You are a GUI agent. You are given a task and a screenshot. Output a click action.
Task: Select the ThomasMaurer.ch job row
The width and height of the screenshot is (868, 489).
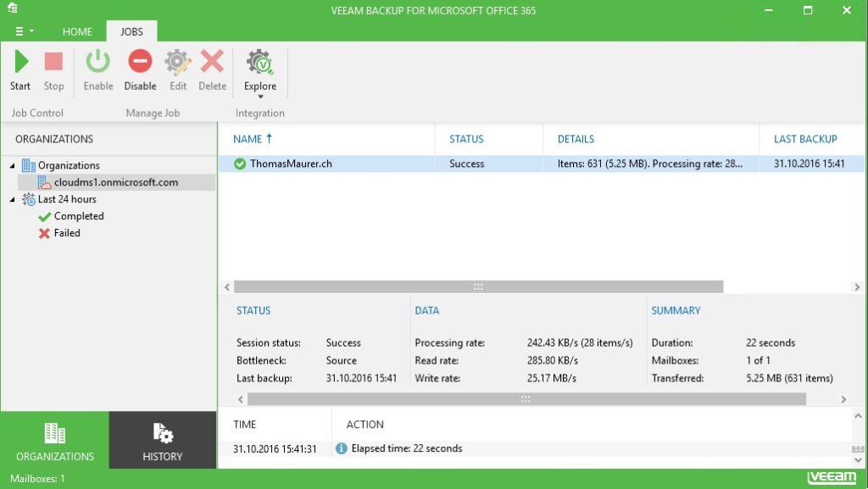(x=541, y=164)
